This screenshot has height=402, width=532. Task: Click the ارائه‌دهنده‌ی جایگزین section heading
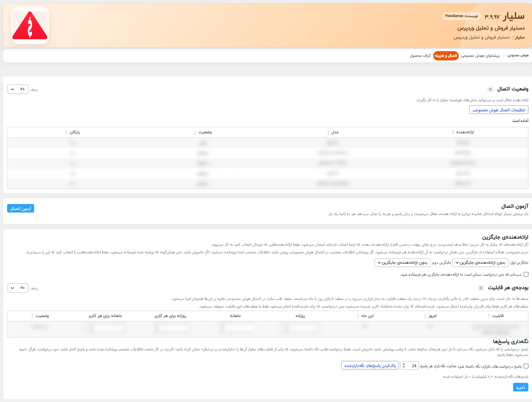(x=505, y=237)
